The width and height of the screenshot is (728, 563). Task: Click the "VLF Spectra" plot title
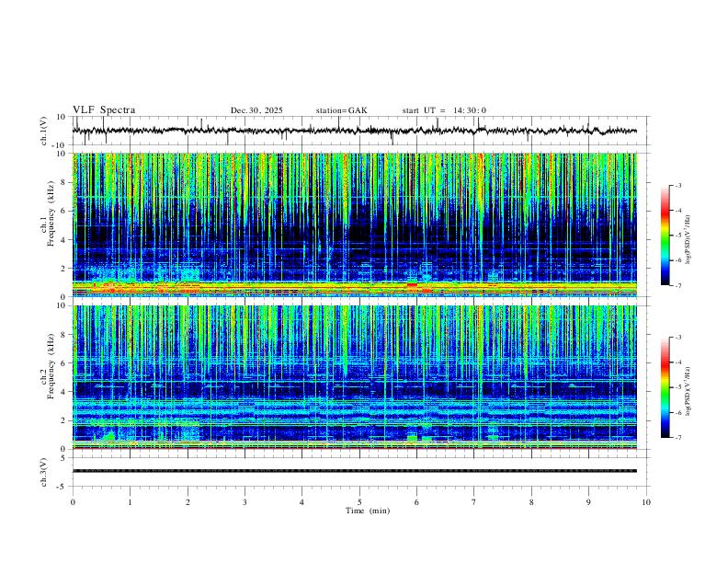coord(104,110)
